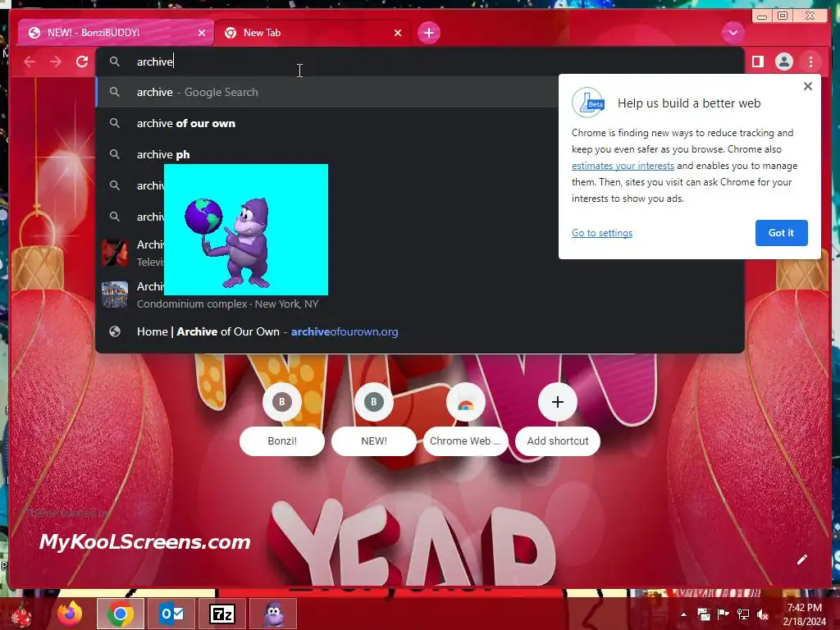Screen dimensions: 840x630
Task: Open the clock showing 7:42 PM
Action: [x=805, y=614]
